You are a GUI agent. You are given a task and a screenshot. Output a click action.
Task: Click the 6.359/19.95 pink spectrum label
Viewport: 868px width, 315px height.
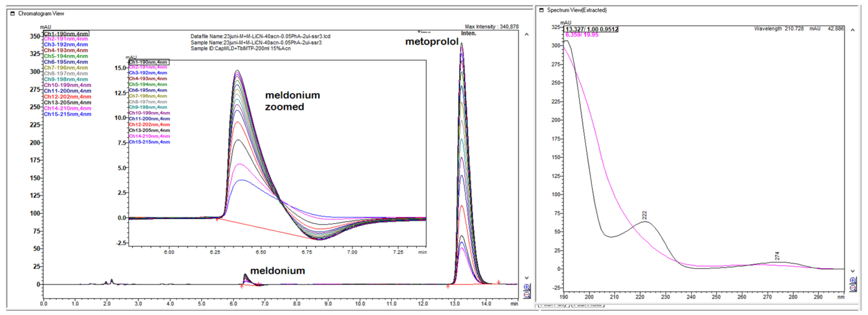pos(581,35)
